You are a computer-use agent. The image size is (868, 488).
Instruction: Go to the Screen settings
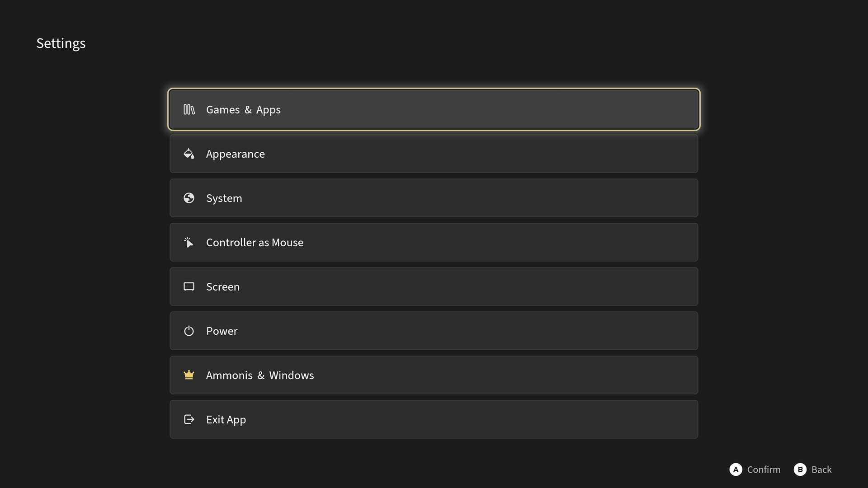pyautogui.click(x=434, y=286)
